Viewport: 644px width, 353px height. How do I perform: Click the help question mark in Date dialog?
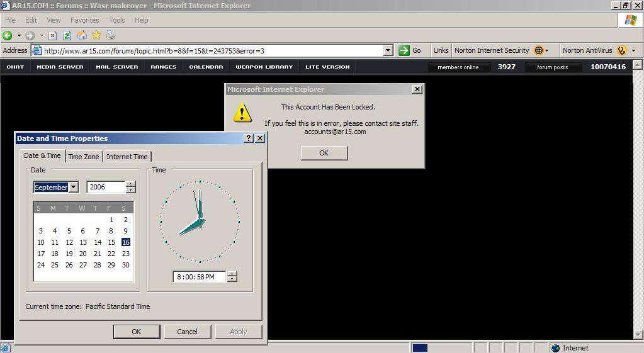tap(249, 138)
